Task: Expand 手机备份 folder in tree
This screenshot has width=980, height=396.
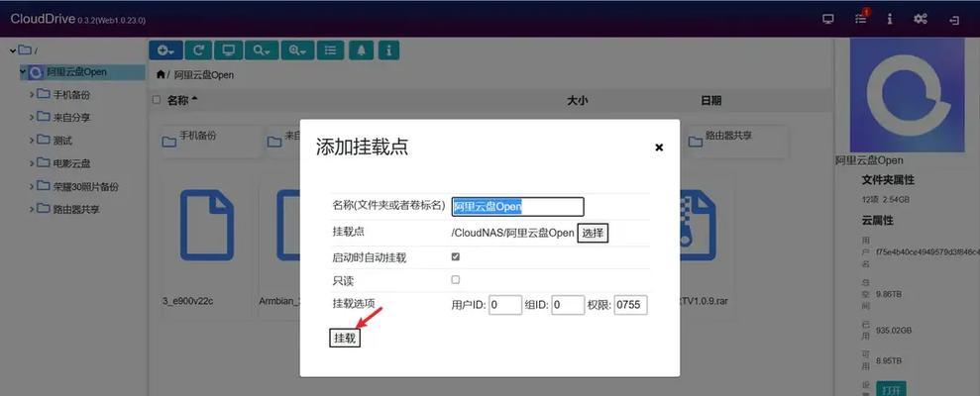Action: click(32, 95)
